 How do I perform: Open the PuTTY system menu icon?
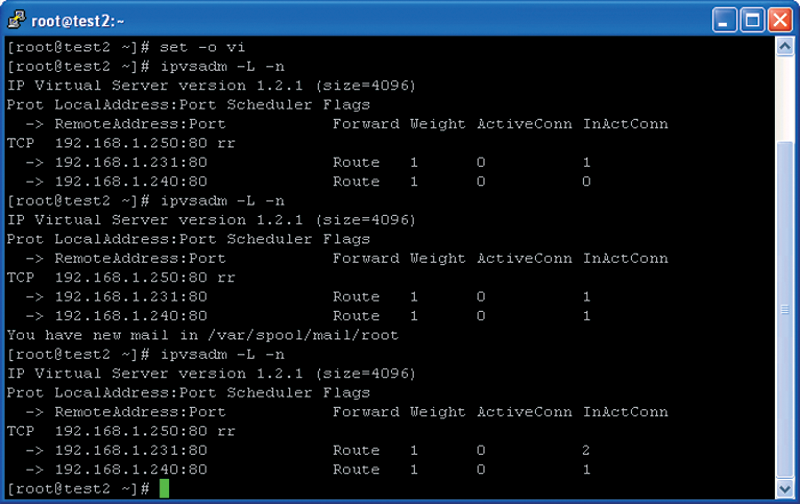(16, 20)
